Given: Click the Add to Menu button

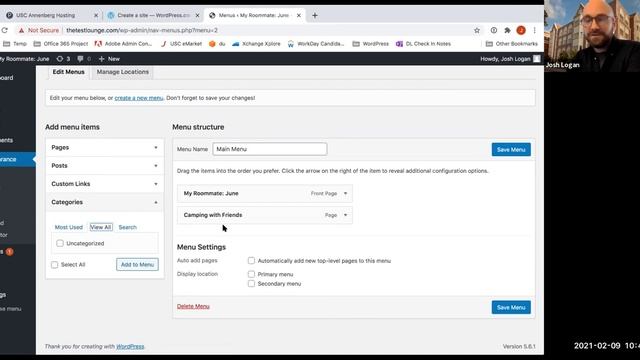Looking at the screenshot, I should click(137, 264).
